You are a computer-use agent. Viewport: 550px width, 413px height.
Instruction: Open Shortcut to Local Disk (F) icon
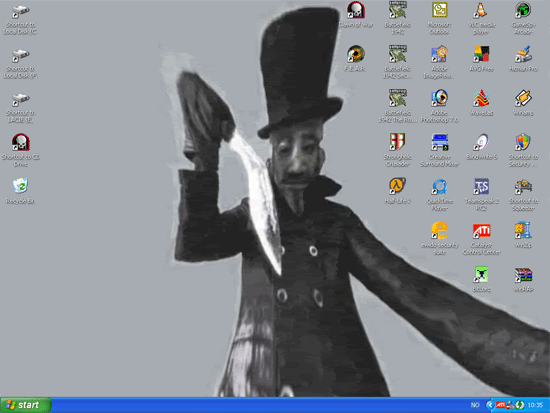[21, 56]
